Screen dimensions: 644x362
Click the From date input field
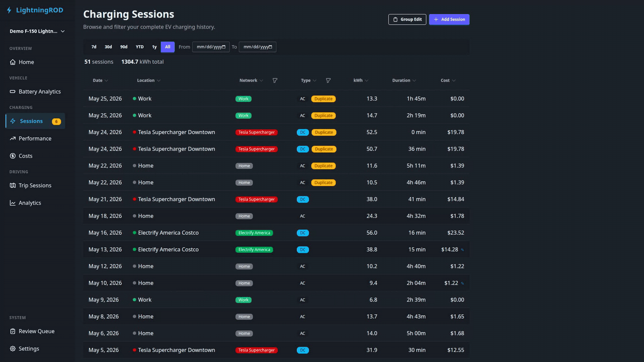(211, 47)
